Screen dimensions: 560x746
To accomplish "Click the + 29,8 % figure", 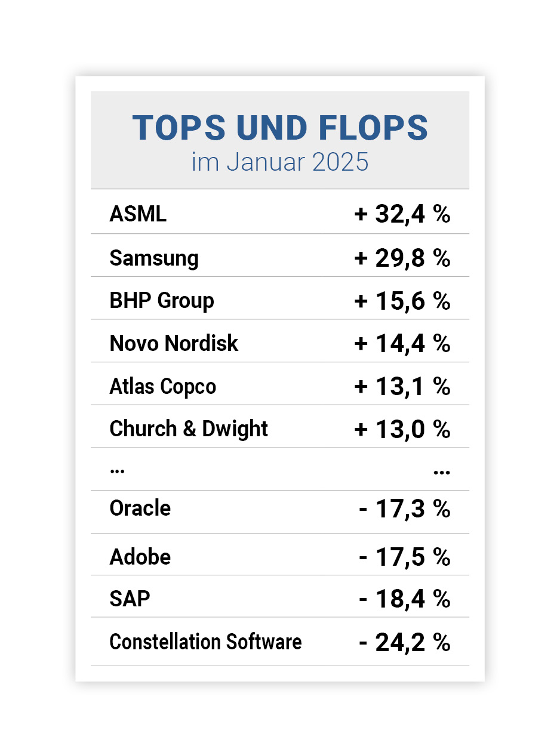I will pyautogui.click(x=402, y=258).
